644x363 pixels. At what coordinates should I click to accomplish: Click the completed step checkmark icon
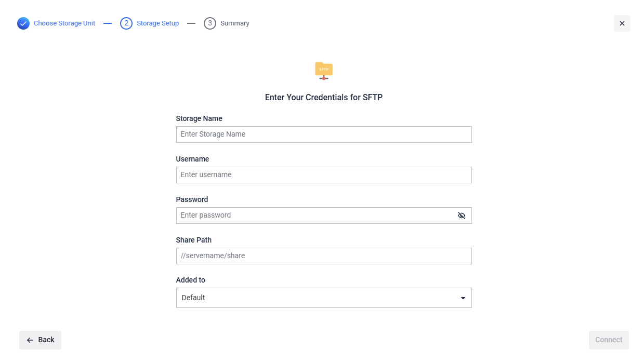[23, 23]
